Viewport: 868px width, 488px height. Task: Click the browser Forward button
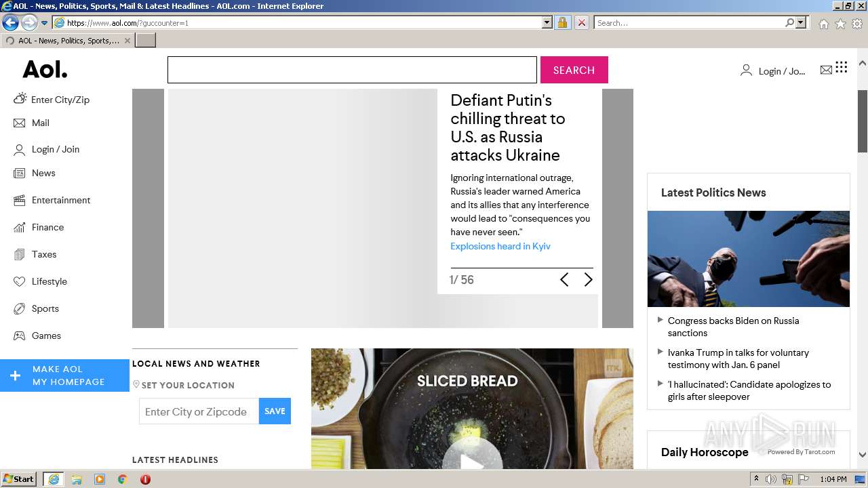point(29,22)
